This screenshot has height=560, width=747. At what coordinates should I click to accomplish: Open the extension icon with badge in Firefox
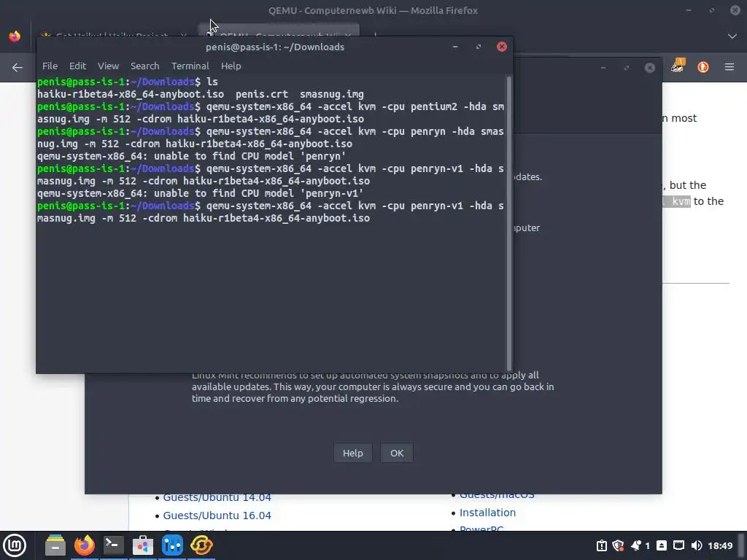tap(678, 66)
